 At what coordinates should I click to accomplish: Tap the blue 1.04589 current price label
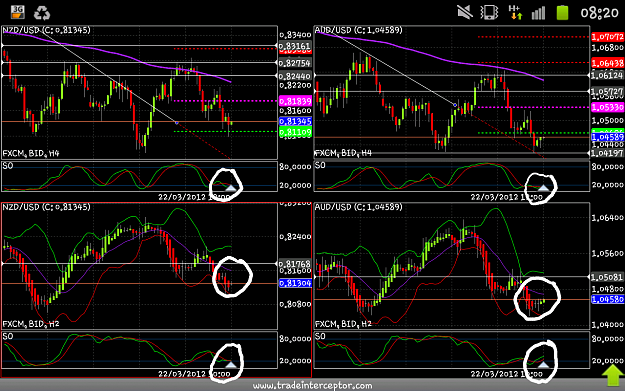click(x=607, y=137)
